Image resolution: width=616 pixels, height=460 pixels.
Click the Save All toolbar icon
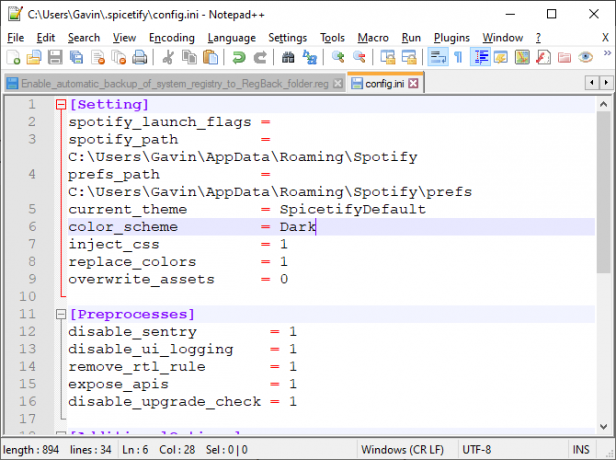[x=76, y=57]
